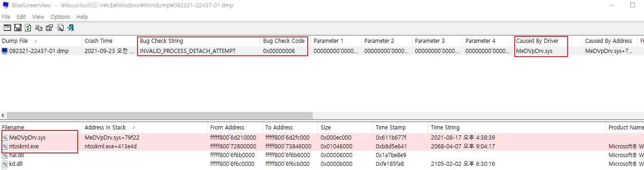The width and height of the screenshot is (644, 170).
Task: Maximize the BlueScreenView window
Action: pos(632,6)
